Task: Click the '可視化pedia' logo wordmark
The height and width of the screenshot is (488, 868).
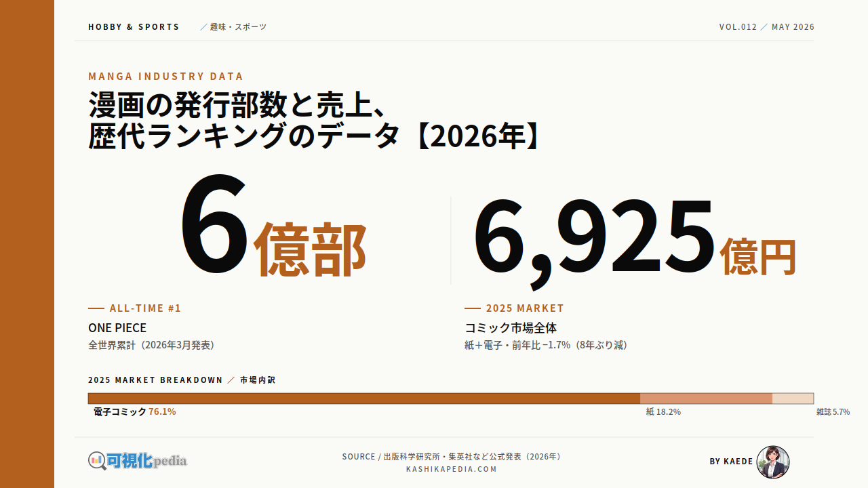Action: coord(147,461)
